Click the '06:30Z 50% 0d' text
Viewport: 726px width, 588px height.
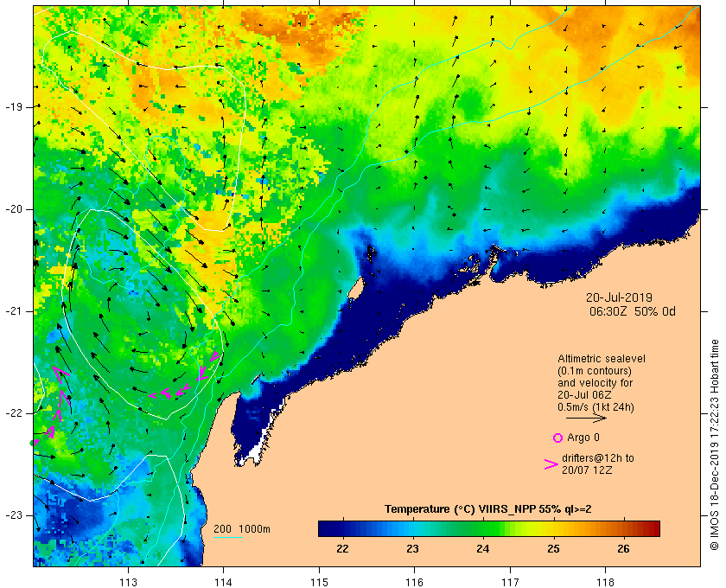(x=632, y=311)
